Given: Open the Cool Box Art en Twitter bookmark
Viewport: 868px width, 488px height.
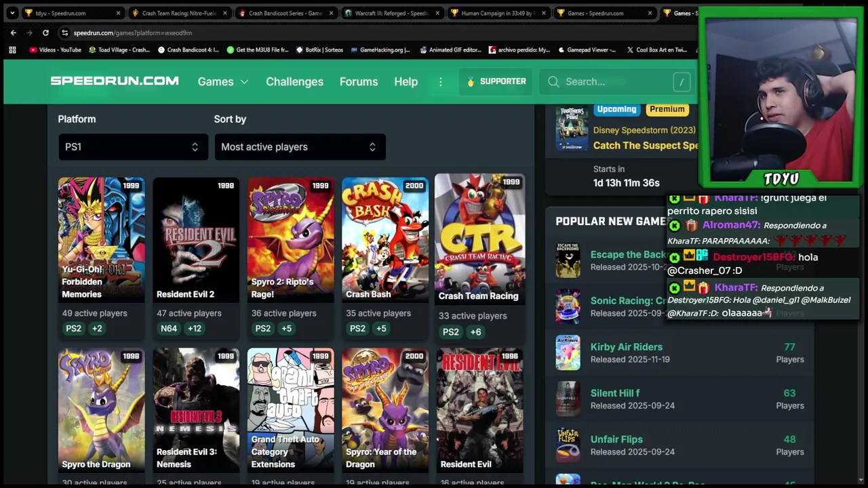Looking at the screenshot, I should [x=656, y=49].
